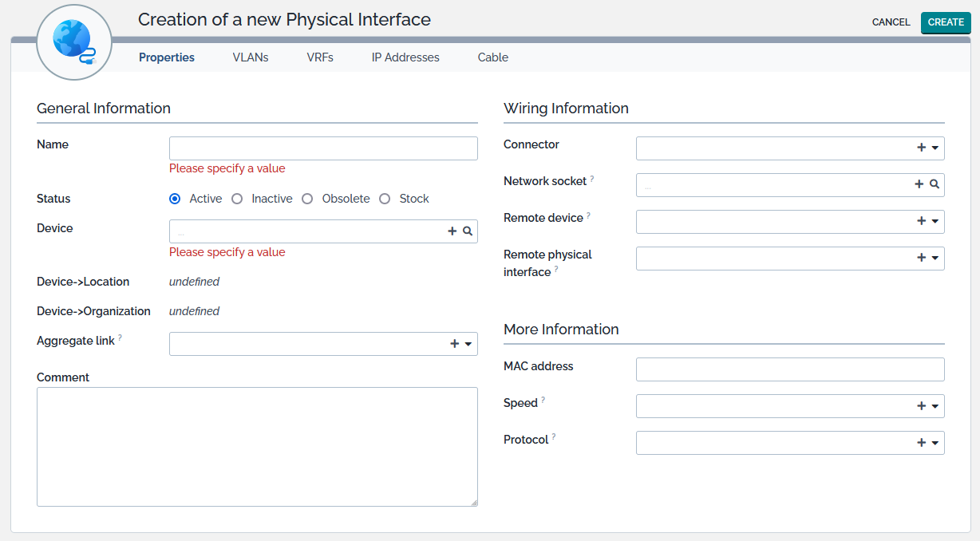Viewport: 980px width, 541px height.
Task: Expand Remote physical interface dropdown arrow
Action: 935,259
